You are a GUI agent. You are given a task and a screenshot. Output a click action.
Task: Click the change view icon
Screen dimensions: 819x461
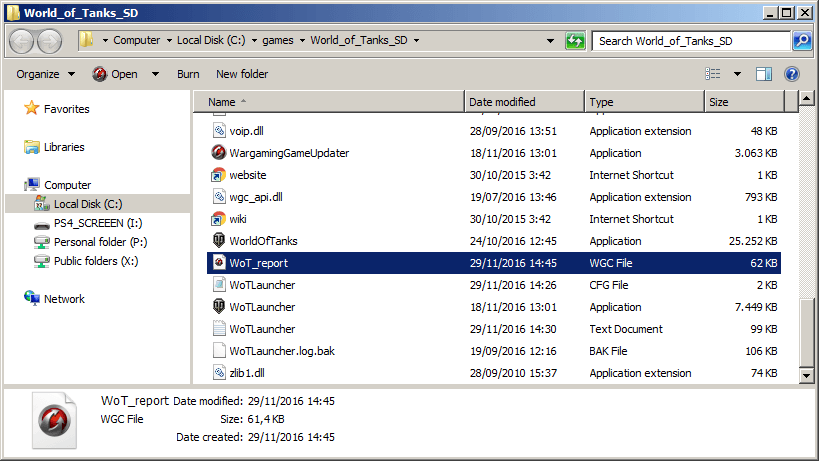[713, 74]
